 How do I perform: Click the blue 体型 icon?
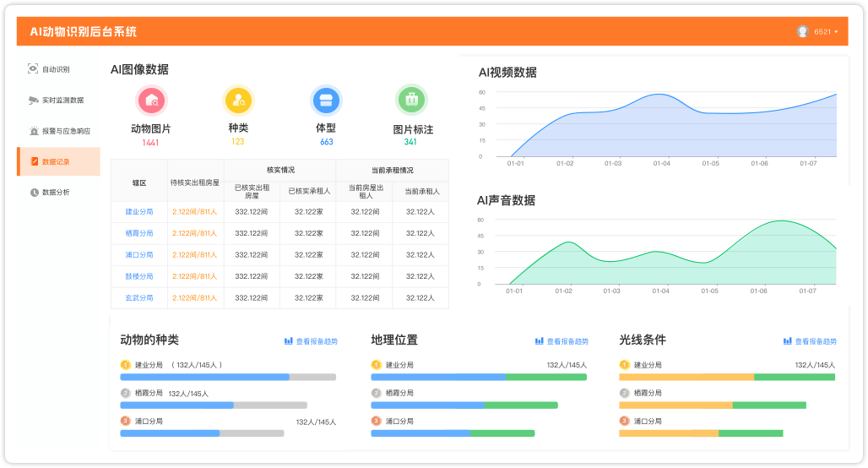click(x=326, y=101)
